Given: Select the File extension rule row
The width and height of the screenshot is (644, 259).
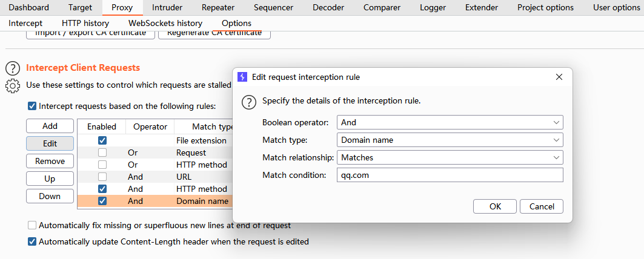Looking at the screenshot, I should click(x=155, y=140).
